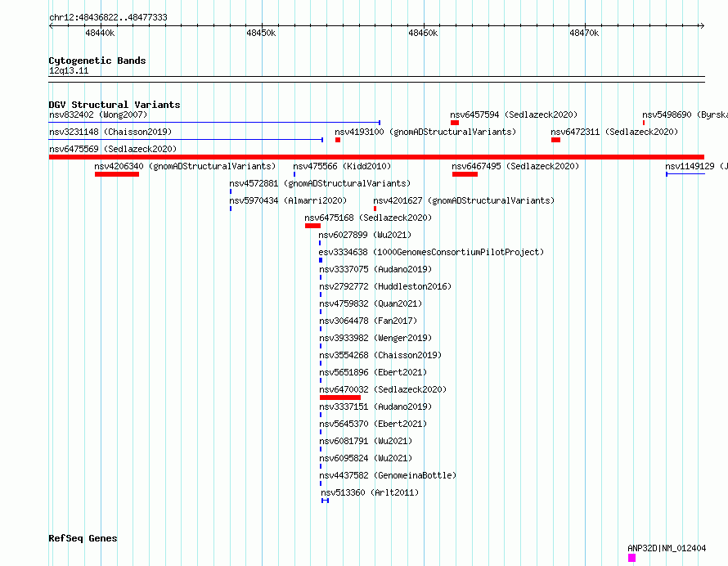Open nsv6470032 (Sedlazeck2020) label

[x=383, y=389]
